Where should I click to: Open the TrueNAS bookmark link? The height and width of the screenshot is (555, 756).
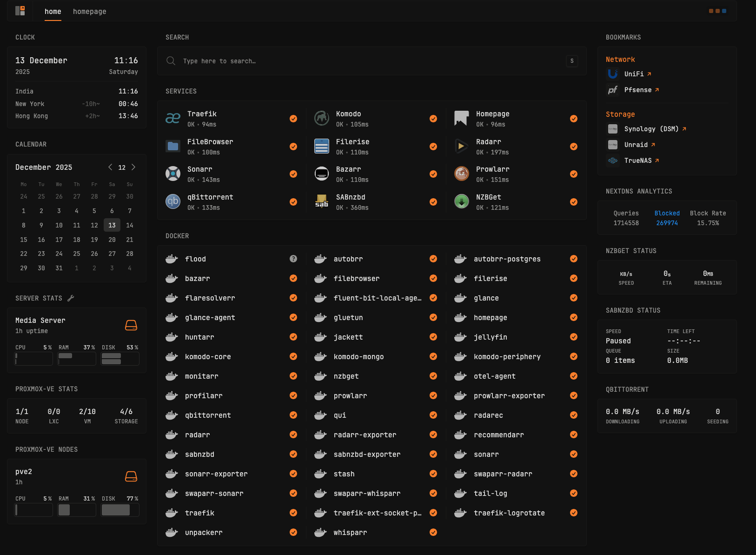[x=642, y=160]
